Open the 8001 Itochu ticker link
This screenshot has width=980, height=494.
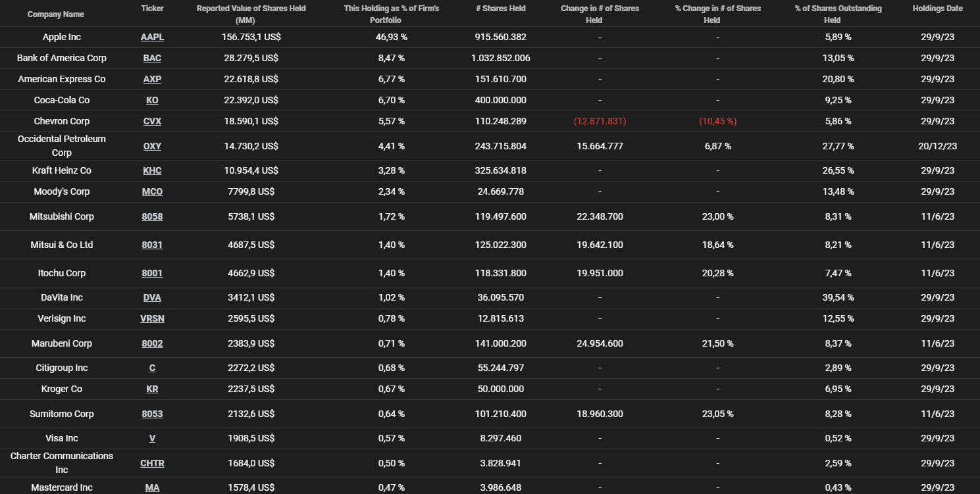[x=152, y=273]
